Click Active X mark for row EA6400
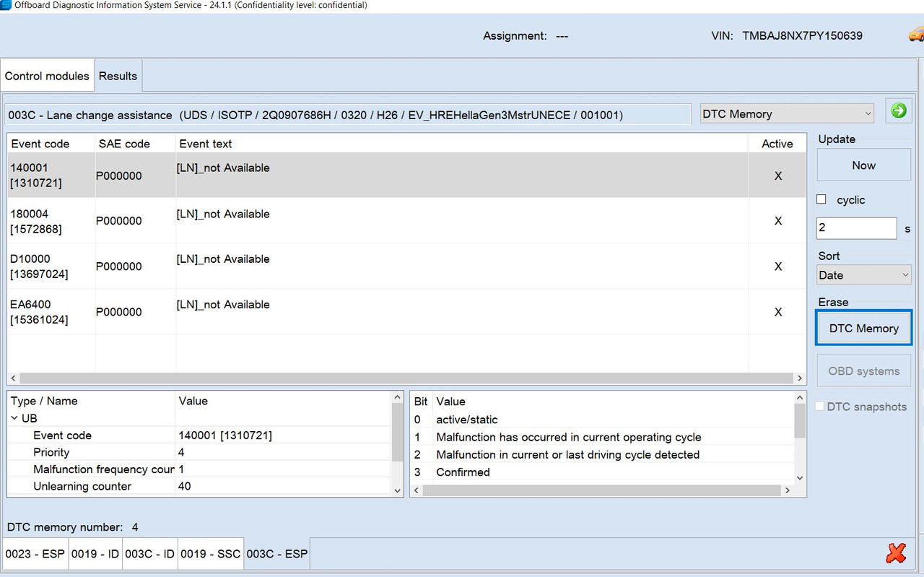Image resolution: width=924 pixels, height=577 pixels. (778, 312)
